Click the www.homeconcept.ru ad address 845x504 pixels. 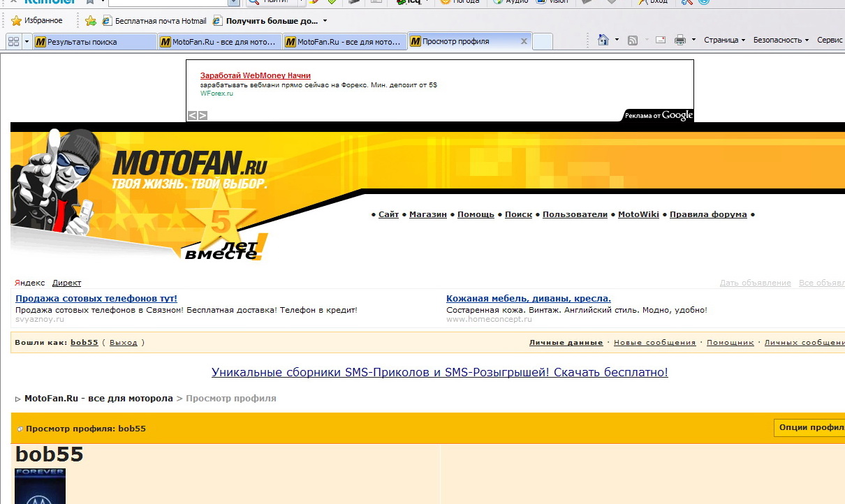tap(489, 319)
